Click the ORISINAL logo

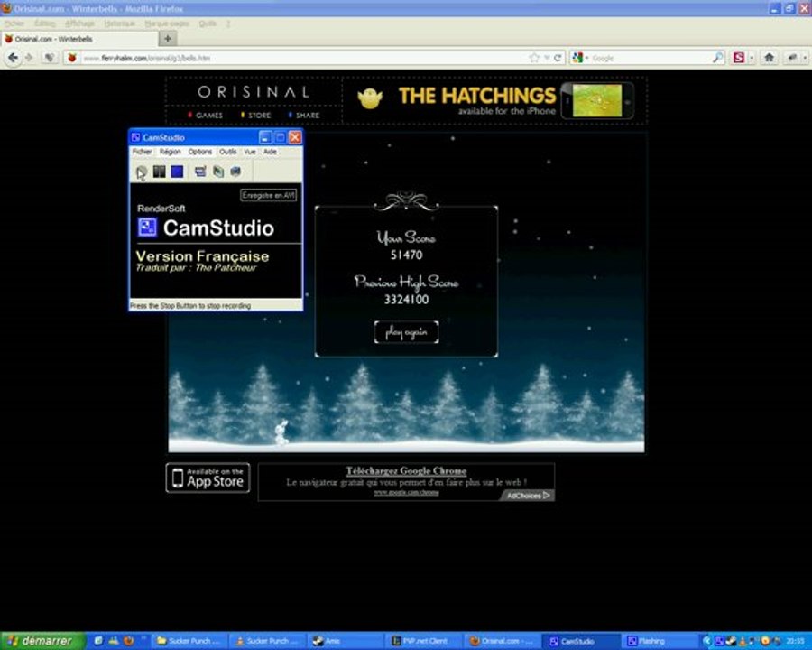(x=254, y=92)
